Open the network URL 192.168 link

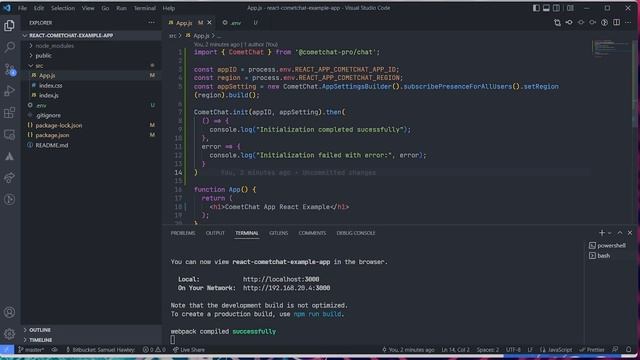[286, 288]
